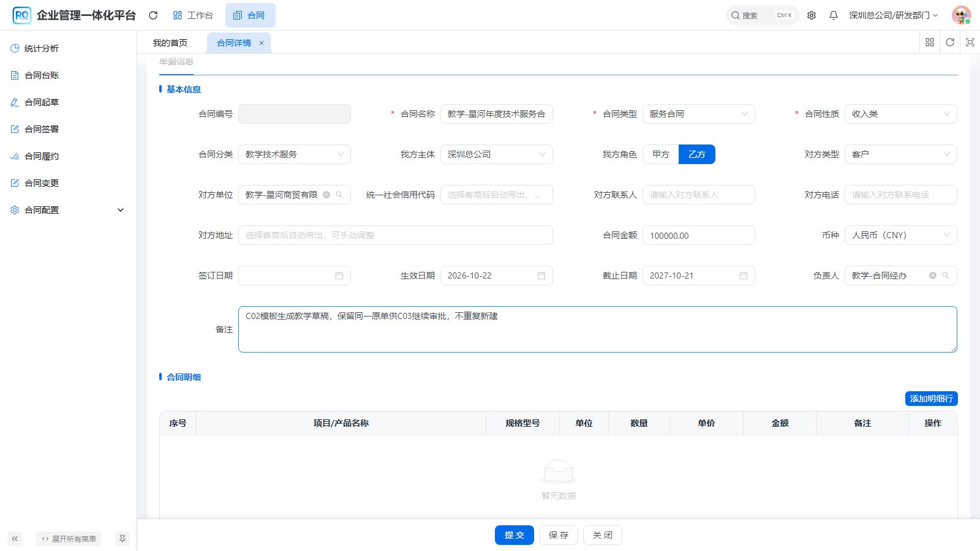Open the settings gear icon in header

click(x=812, y=15)
